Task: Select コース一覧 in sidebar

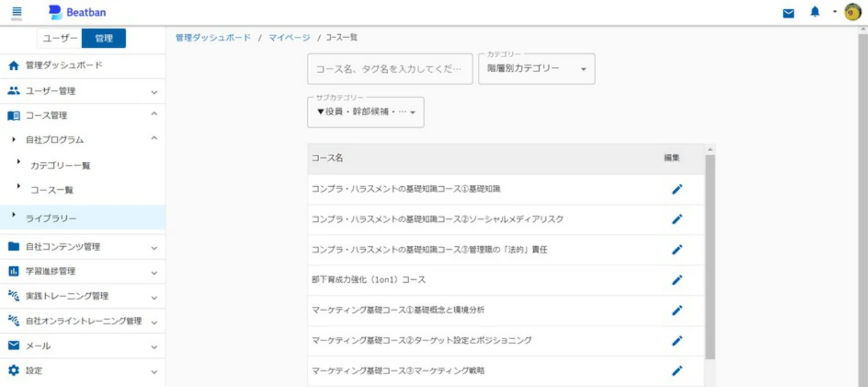Action: tap(52, 190)
